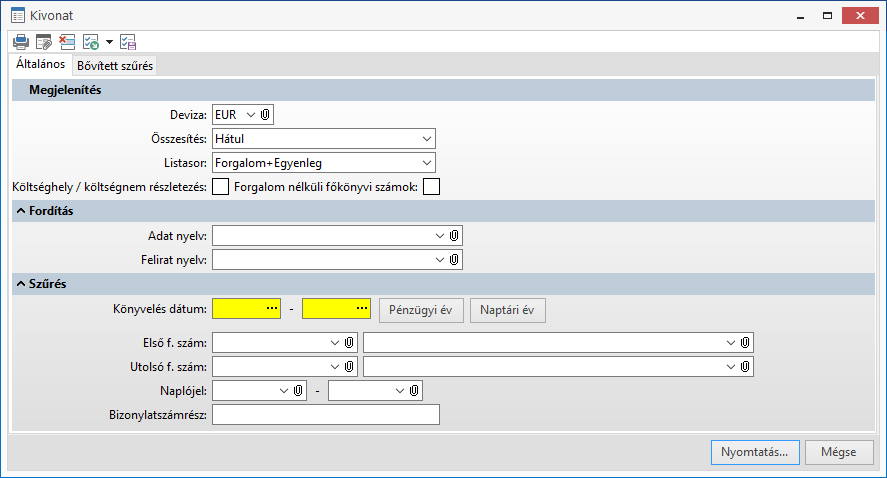Click the paperclip icon in Felirat nyelv field
Viewport: 887px width, 478px height.
(x=454, y=259)
